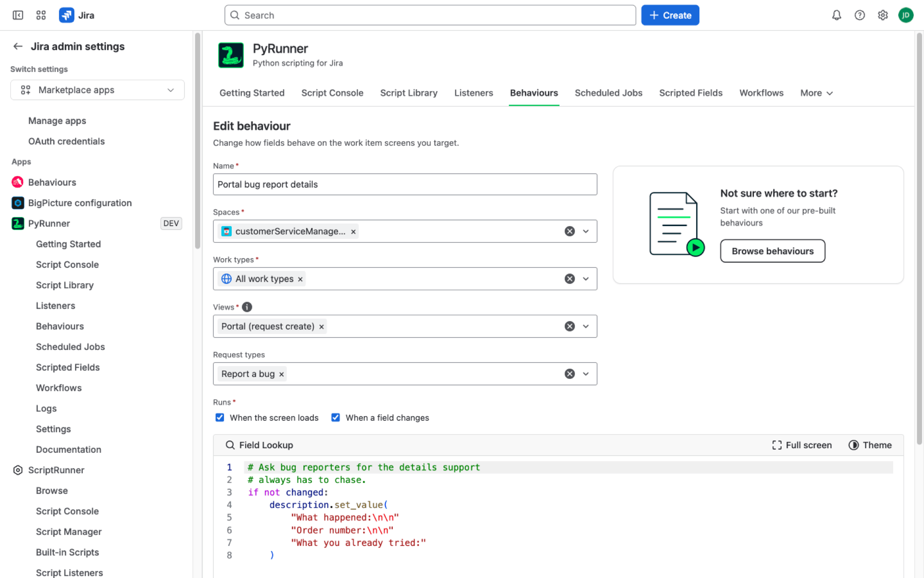
Task: Click the Create button
Action: click(670, 15)
